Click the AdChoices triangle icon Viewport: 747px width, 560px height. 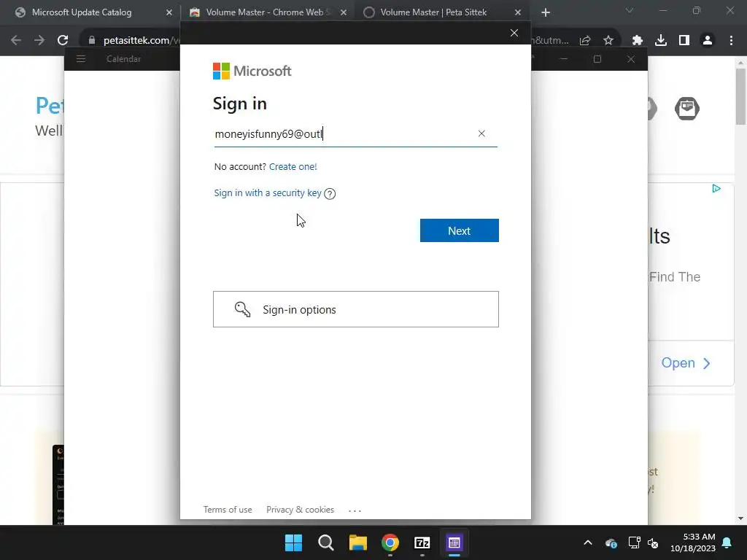(x=716, y=189)
